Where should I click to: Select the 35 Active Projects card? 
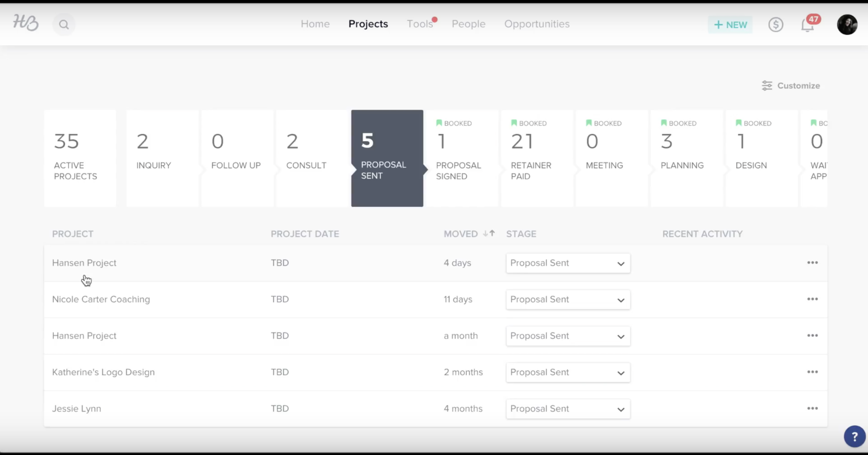point(80,158)
